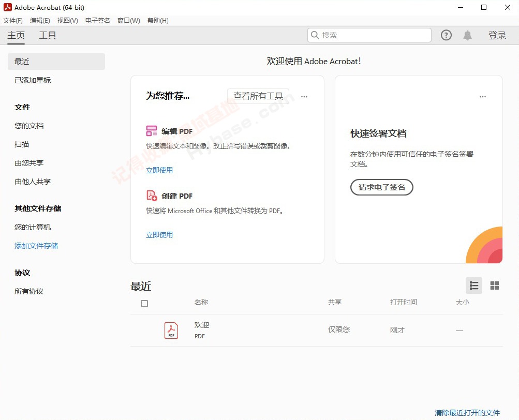Focus the 搜索 input field
519x420 pixels.
point(369,35)
